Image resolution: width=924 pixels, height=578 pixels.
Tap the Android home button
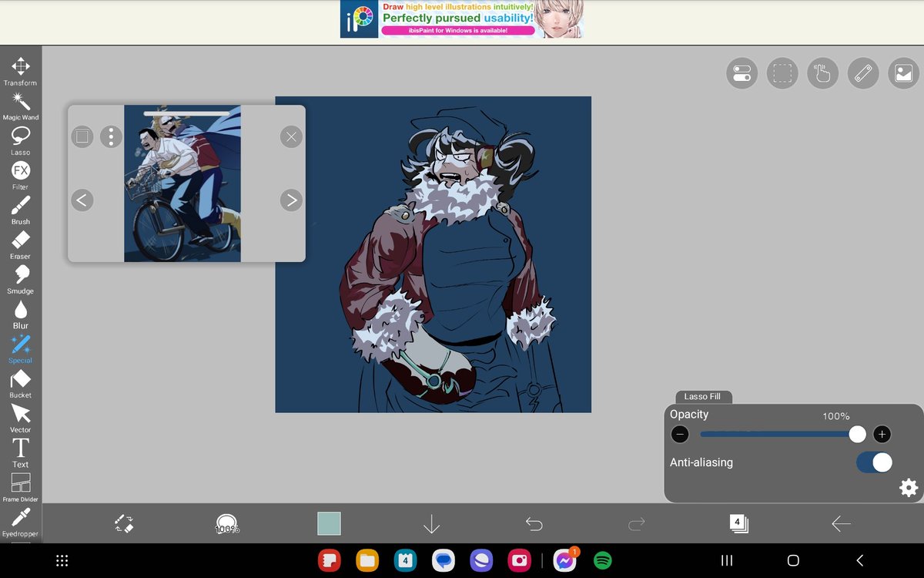793,561
